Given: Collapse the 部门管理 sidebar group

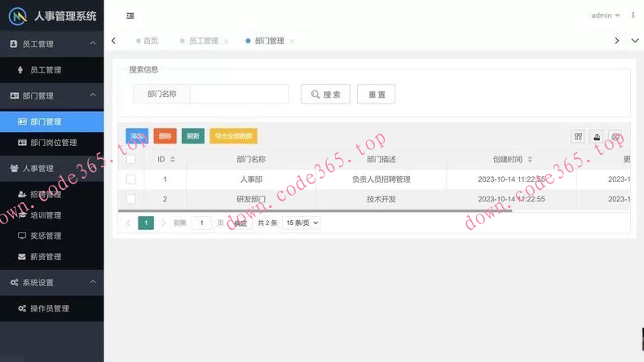Looking at the screenshot, I should (93, 95).
